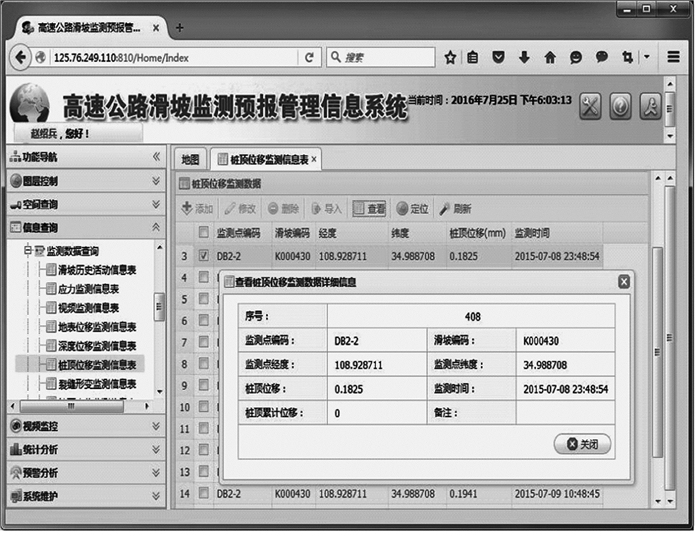Click the 定位 locate toolbar button

pos(412,209)
